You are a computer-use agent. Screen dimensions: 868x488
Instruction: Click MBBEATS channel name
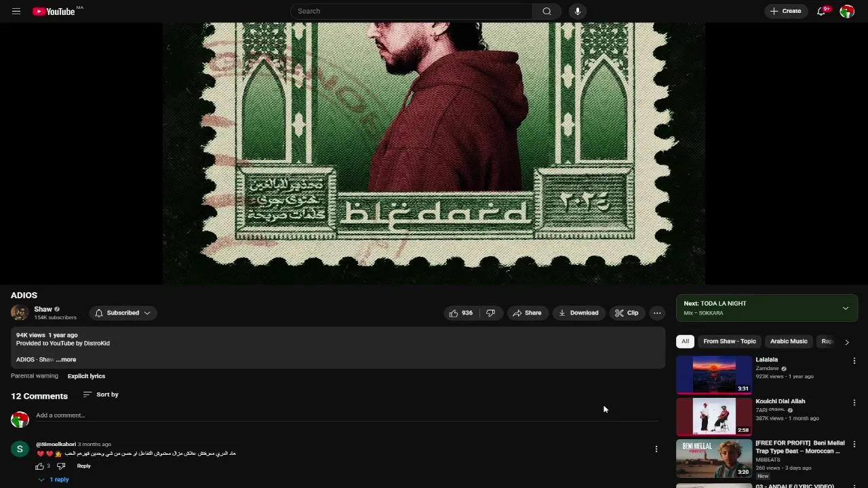(x=767, y=460)
